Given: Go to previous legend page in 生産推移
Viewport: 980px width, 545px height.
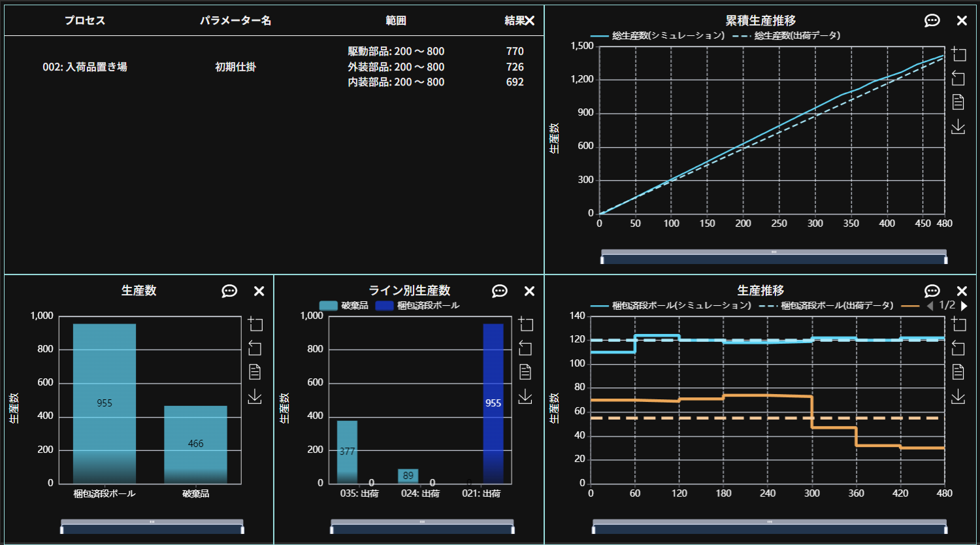Looking at the screenshot, I should pyautogui.click(x=930, y=306).
